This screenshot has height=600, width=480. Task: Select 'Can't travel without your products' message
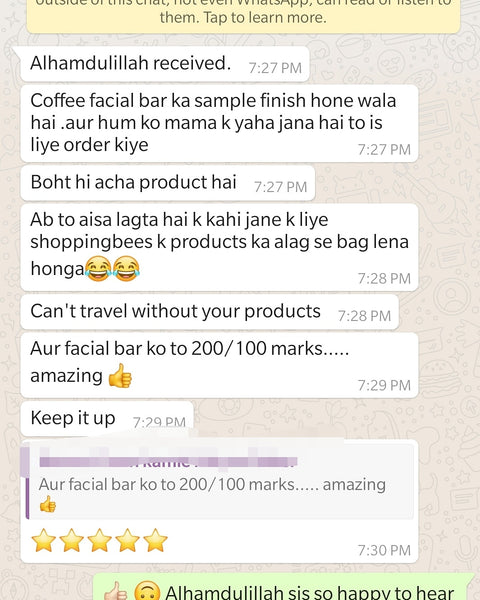point(209,312)
